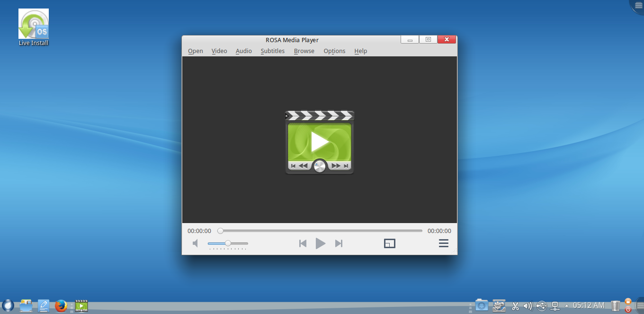Open the Downloads folder tray icon
Screen dimensions: 644x314
pos(482,305)
